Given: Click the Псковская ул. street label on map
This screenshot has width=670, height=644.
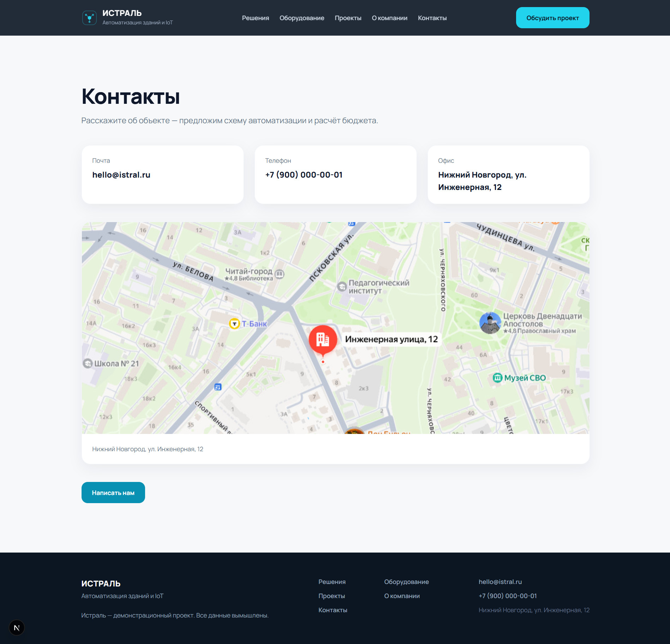Looking at the screenshot, I should [x=331, y=257].
